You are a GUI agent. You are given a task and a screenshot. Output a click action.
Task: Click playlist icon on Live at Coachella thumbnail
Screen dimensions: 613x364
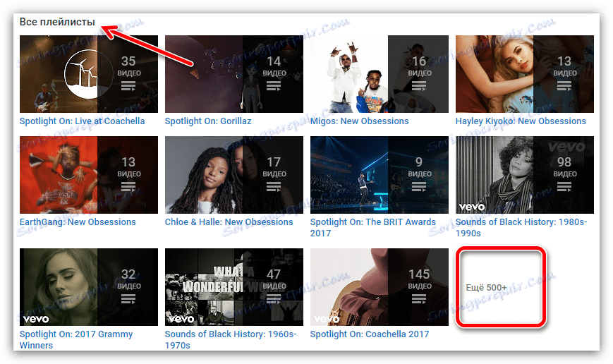(x=128, y=85)
